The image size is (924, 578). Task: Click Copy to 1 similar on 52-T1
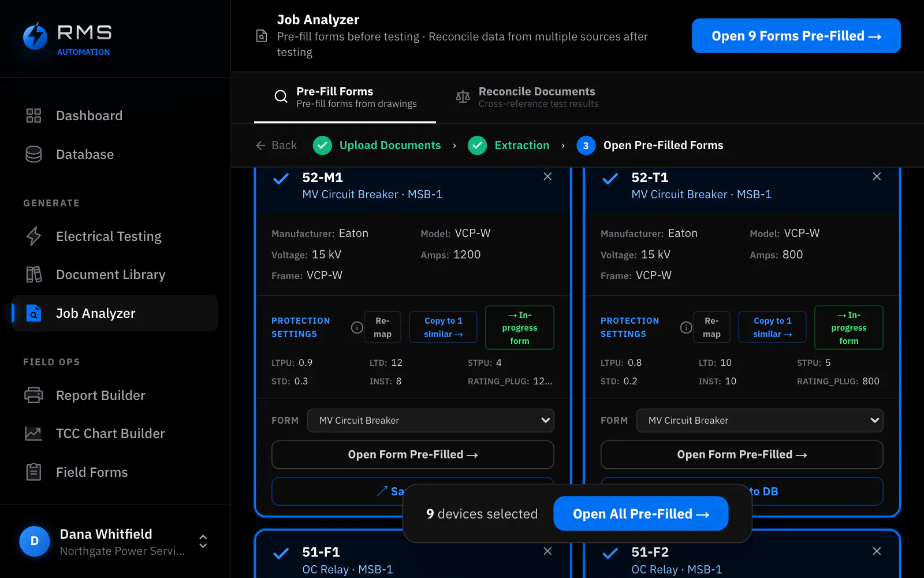[772, 327]
